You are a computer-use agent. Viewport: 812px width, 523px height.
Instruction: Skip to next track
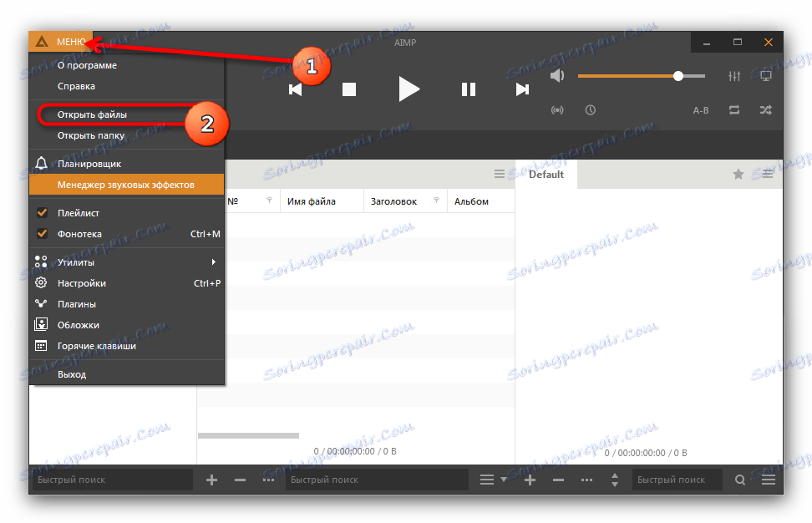pos(522,89)
